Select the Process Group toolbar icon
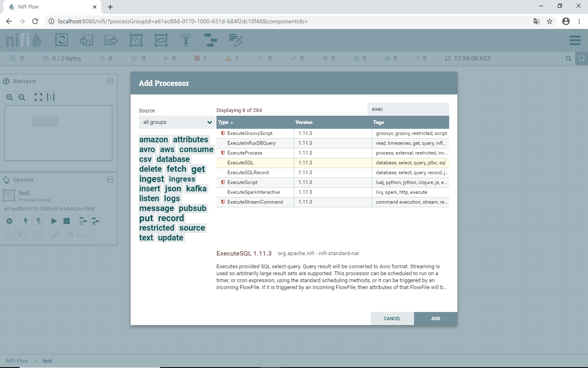The height and width of the screenshot is (368, 588). click(136, 40)
